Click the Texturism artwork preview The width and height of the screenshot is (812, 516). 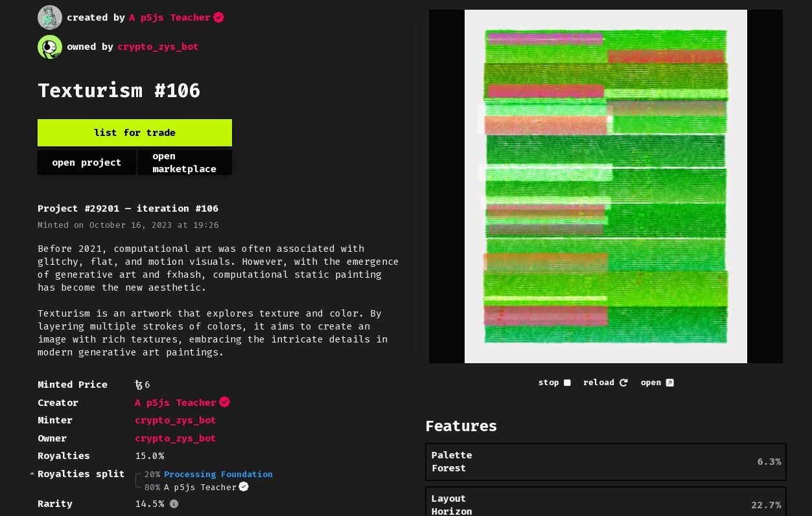click(605, 186)
